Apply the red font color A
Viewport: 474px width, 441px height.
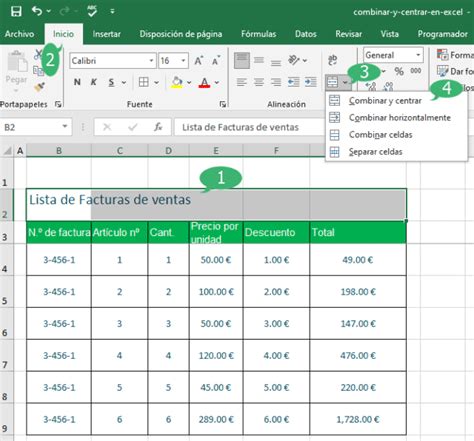tap(204, 82)
